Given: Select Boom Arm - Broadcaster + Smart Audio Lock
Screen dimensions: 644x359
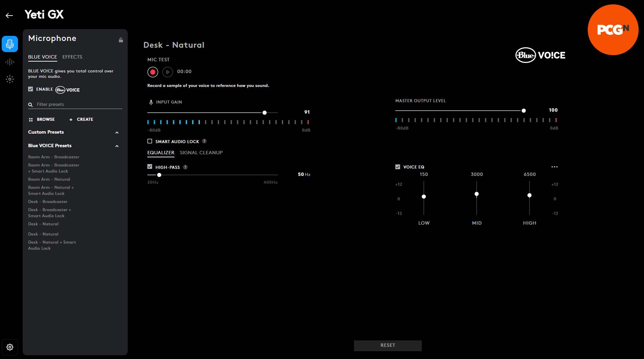Looking at the screenshot, I should click(x=54, y=168).
